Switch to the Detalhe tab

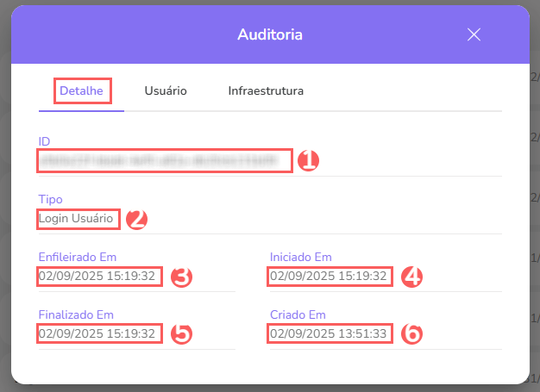pyautogui.click(x=81, y=90)
